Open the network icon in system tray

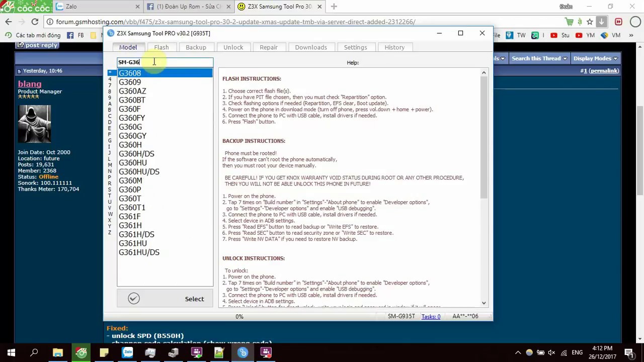(x=564, y=352)
